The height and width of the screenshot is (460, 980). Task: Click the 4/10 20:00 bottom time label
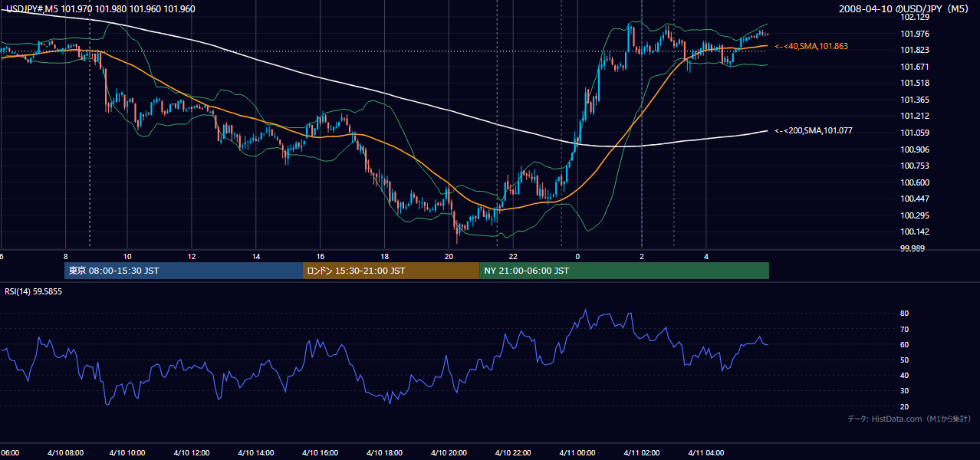coord(448,452)
